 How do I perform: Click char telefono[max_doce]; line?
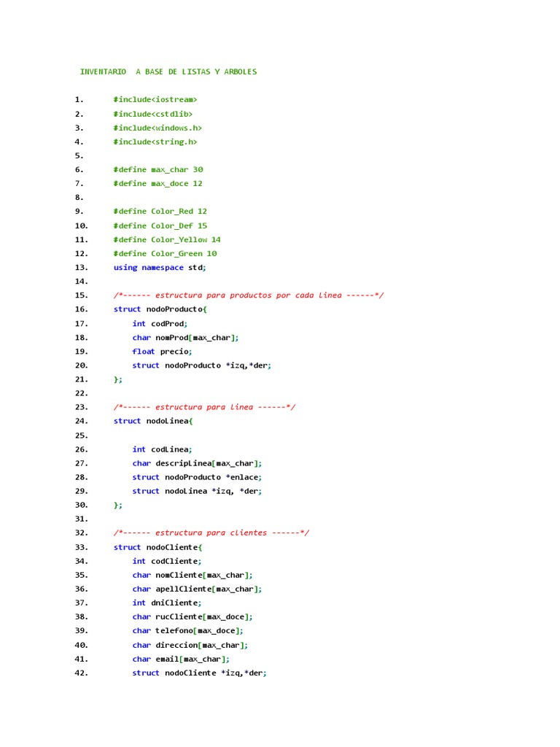(x=188, y=631)
